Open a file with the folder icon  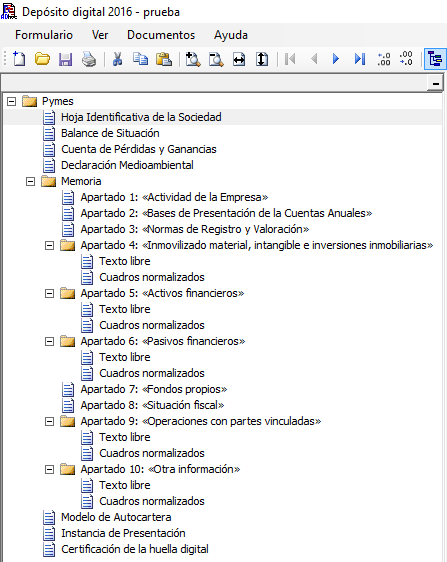pos(42,59)
